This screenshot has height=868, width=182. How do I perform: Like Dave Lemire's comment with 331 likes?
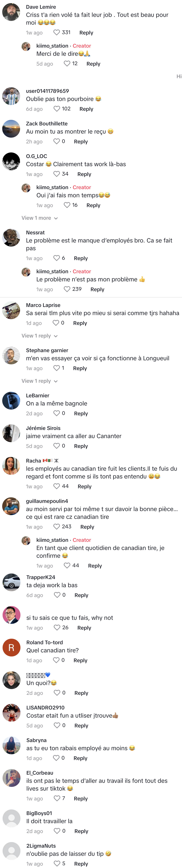(56, 32)
